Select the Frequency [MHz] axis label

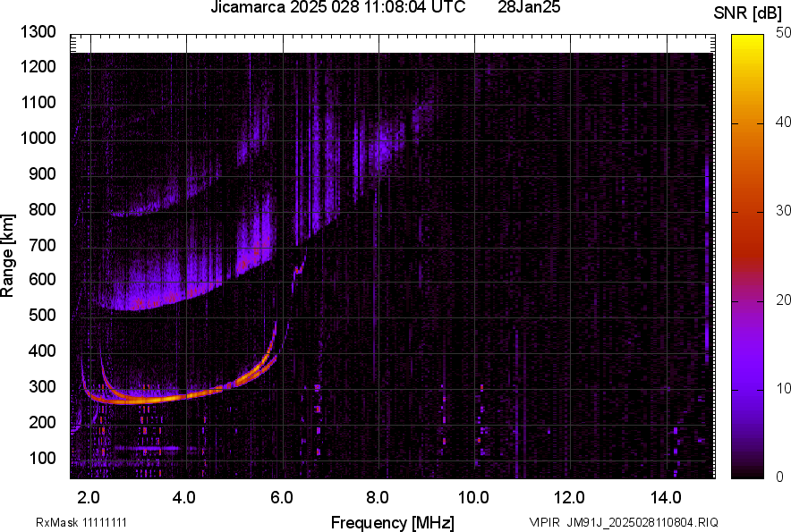(392, 522)
